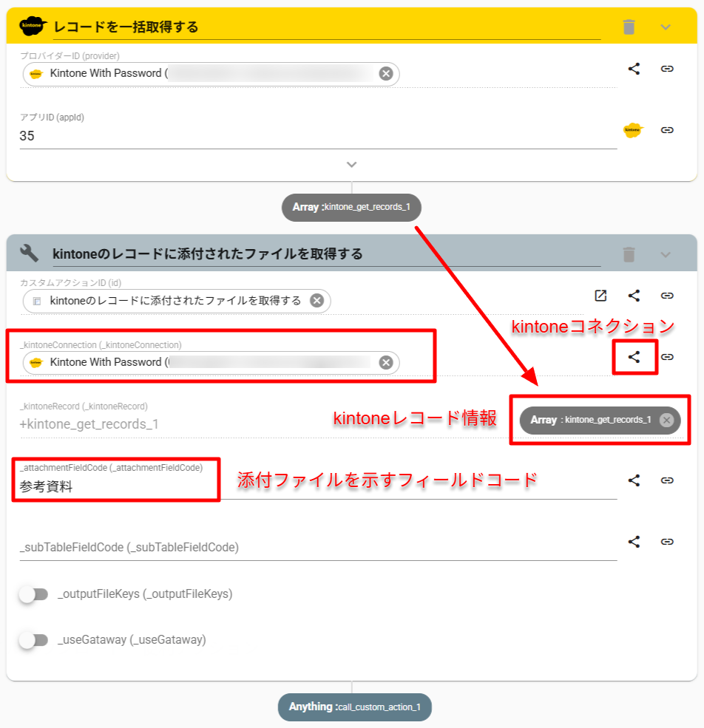The width and height of the screenshot is (704, 728).
Task: Click kintone cloud icon beside アプリID field
Action: coord(633,130)
